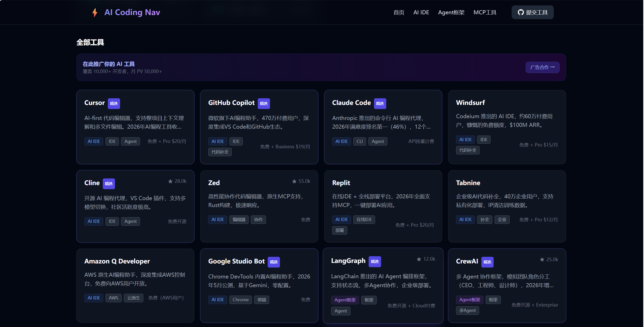Click the lightning bolt logo icon
The width and height of the screenshot is (644, 327).
[95, 12]
